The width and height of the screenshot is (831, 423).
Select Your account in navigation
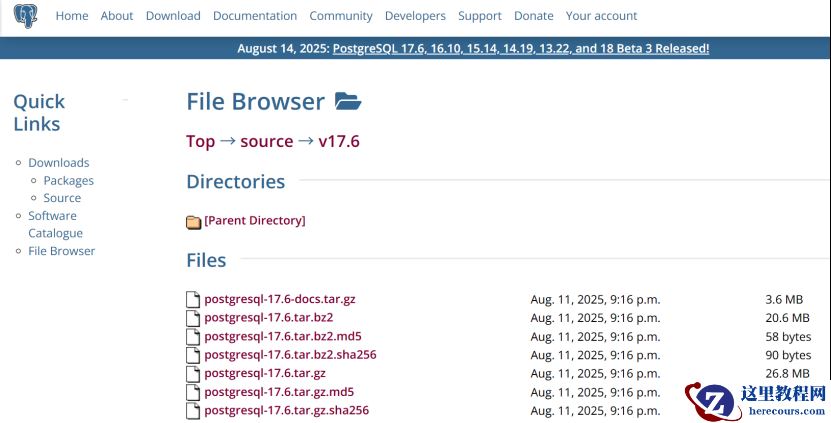click(601, 16)
